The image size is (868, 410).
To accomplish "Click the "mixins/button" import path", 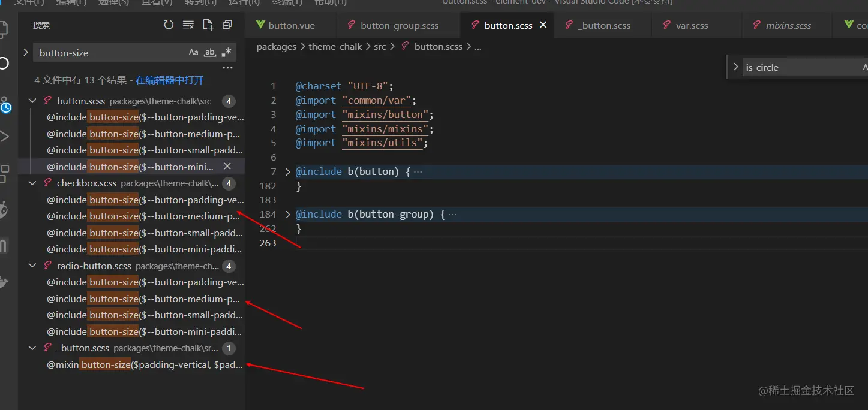I will point(385,114).
